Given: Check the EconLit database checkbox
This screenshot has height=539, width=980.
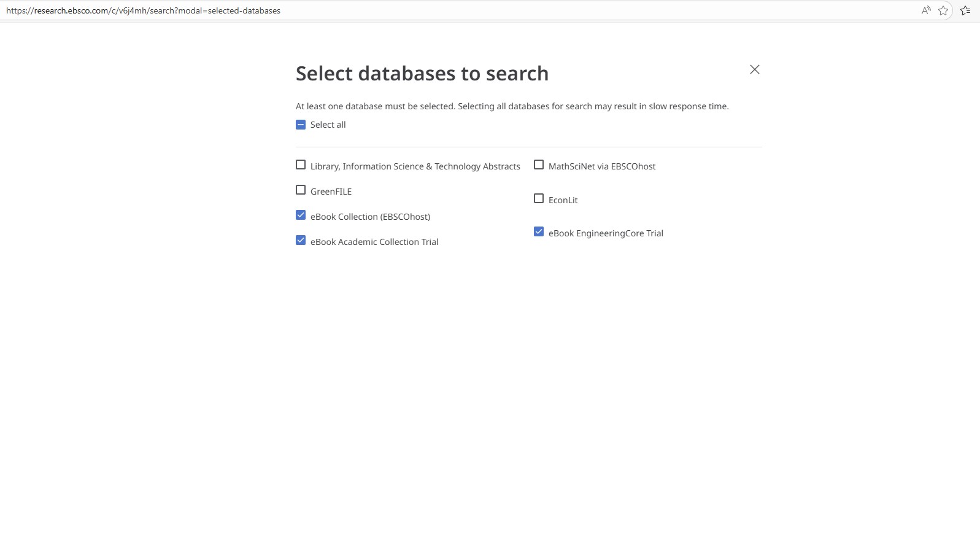Looking at the screenshot, I should pos(539,199).
